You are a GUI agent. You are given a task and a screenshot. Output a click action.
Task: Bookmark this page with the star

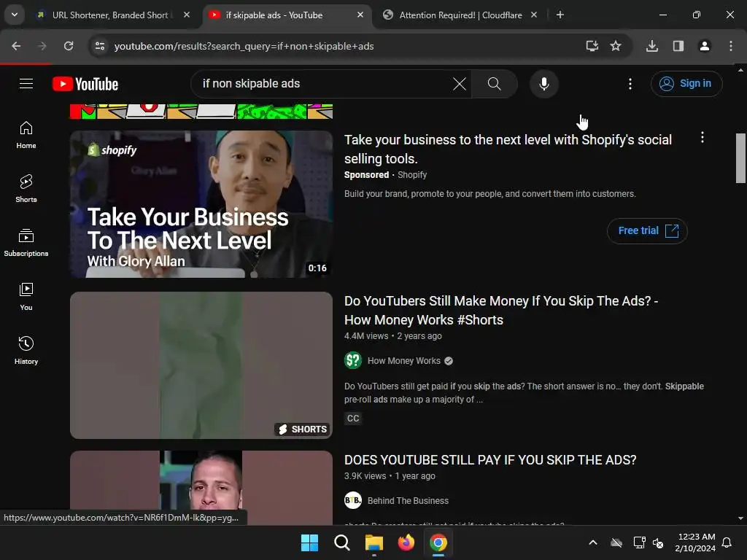pos(616,46)
